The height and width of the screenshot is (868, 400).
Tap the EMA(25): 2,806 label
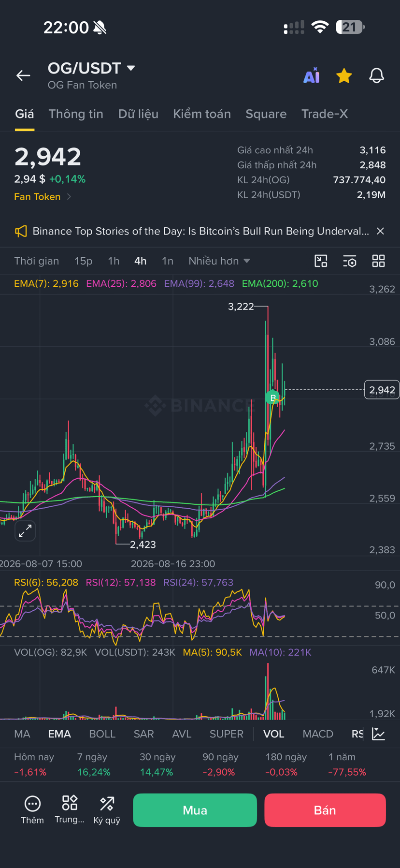[121, 284]
